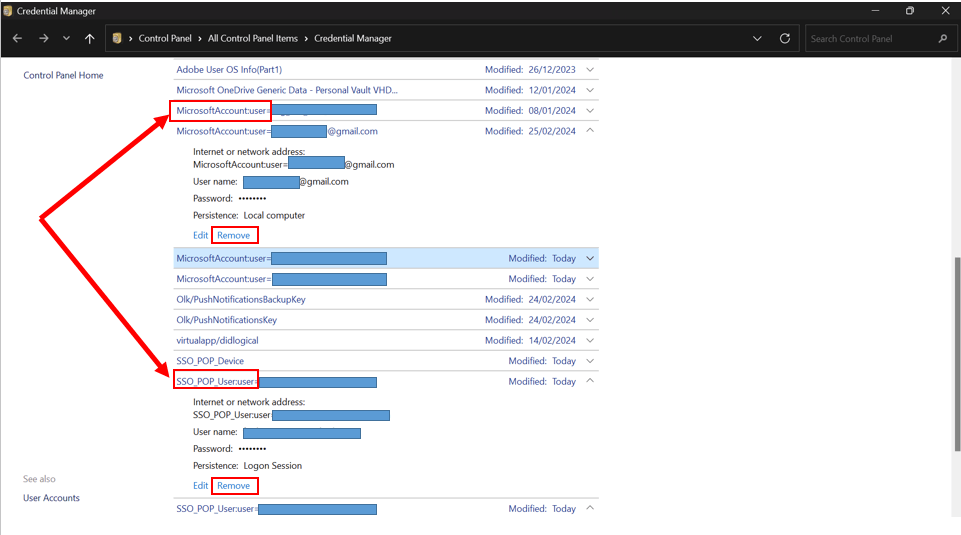Image resolution: width=961 pixels, height=535 pixels.
Task: Open the address bar history dropdown
Action: (758, 39)
